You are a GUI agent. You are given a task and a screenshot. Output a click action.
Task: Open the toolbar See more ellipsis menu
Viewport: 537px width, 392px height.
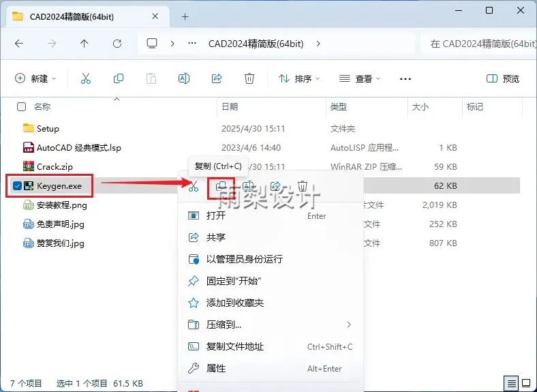coord(405,79)
